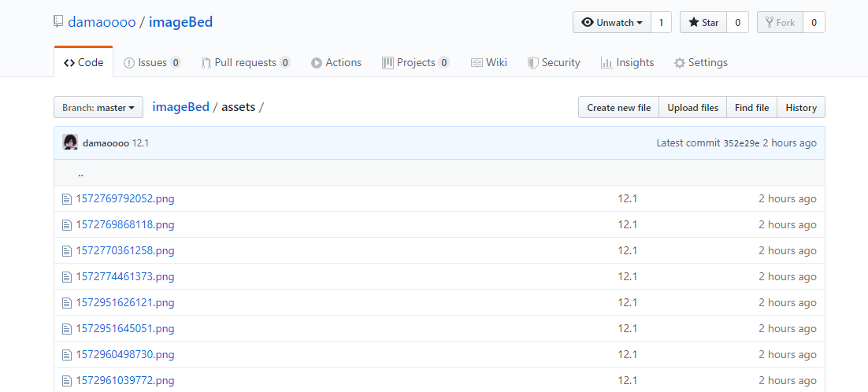868x392 pixels.
Task: Open file 1572770361258.png
Action: pyautogui.click(x=125, y=250)
